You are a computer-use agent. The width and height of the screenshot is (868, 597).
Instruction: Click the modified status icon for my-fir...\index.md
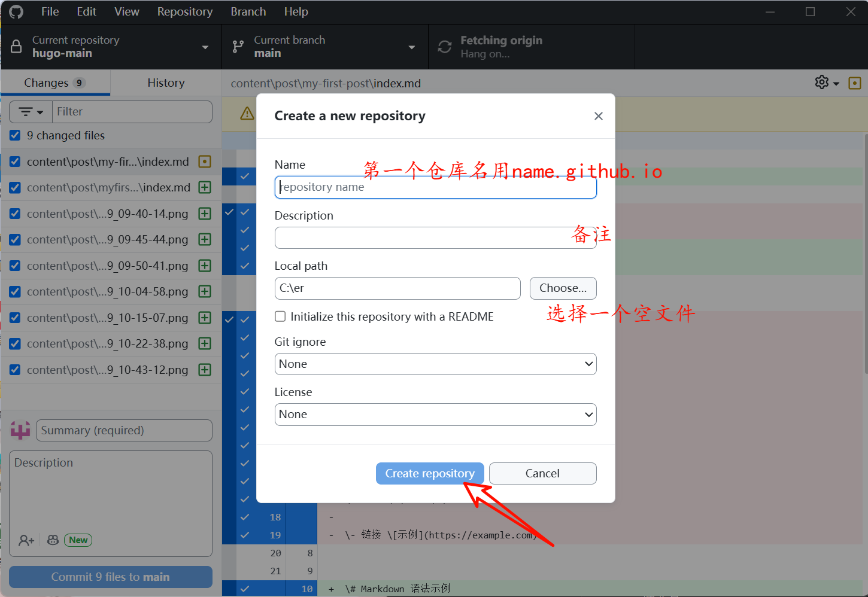205,162
